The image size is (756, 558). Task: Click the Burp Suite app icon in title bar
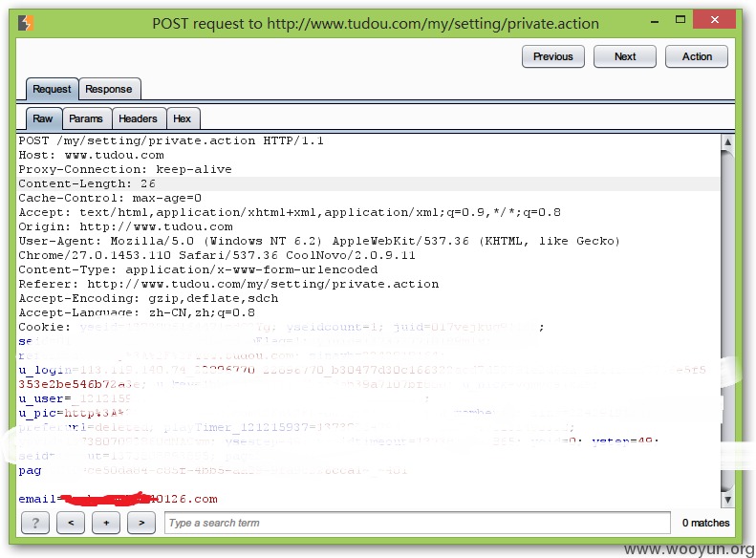(26, 23)
